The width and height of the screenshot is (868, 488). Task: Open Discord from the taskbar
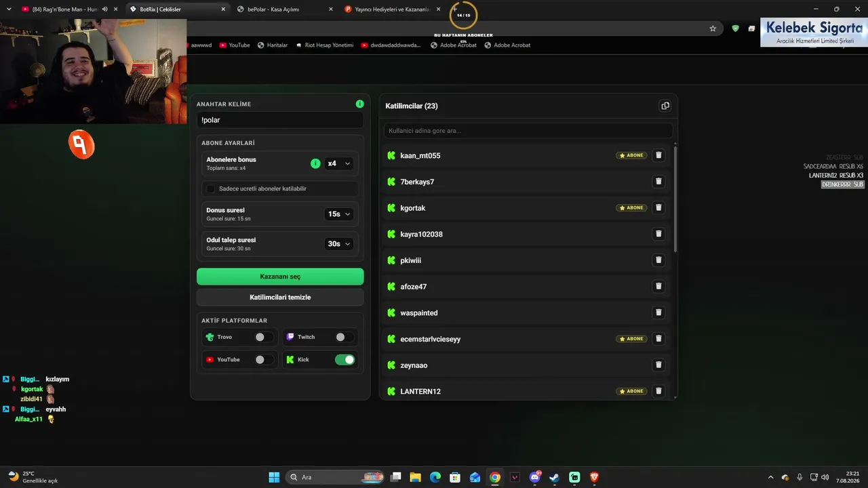(x=535, y=477)
